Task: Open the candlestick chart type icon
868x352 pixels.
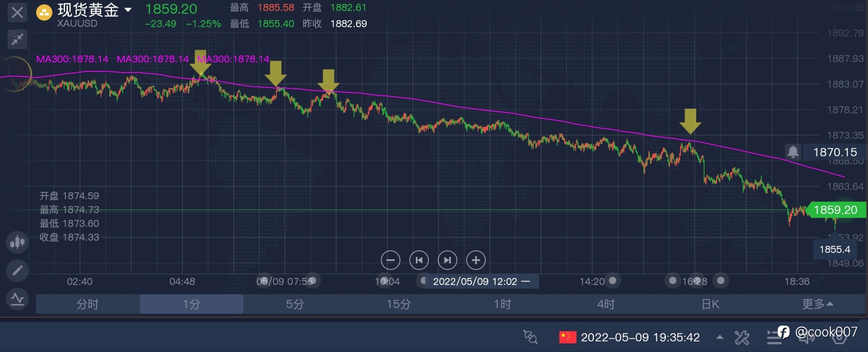Action: click(x=17, y=242)
